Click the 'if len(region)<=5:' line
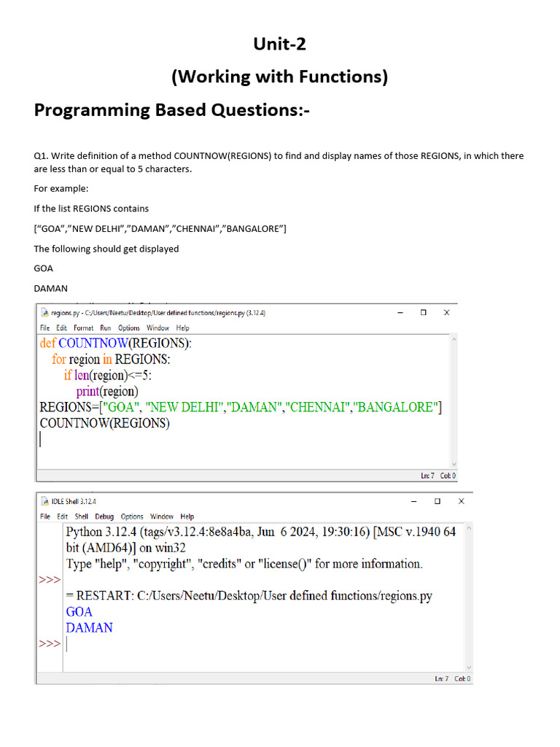This screenshot has height=747, width=560. (108, 376)
